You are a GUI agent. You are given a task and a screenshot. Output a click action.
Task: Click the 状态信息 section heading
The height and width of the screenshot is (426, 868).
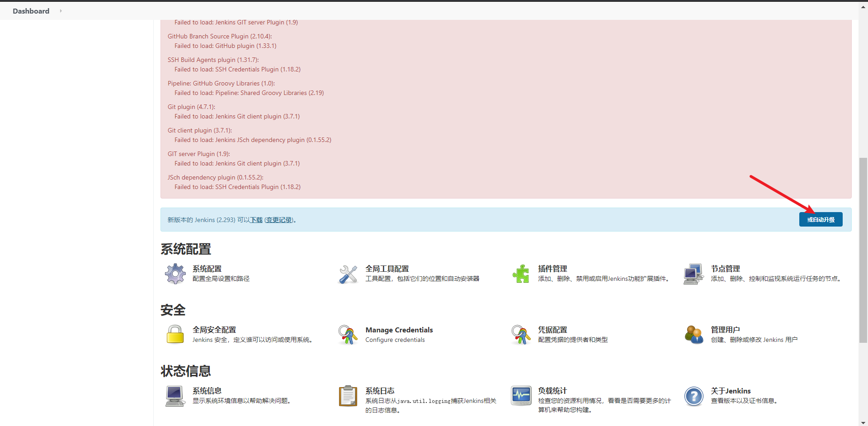click(186, 371)
